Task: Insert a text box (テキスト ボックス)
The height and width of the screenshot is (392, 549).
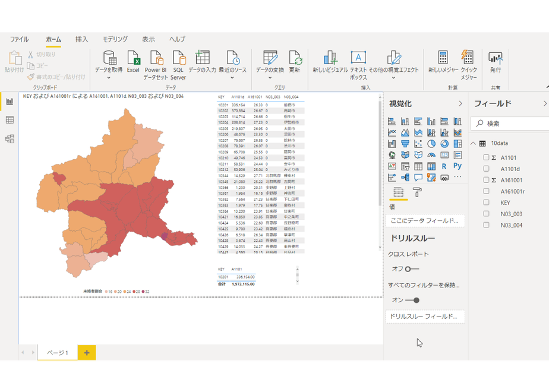Action: (358, 65)
